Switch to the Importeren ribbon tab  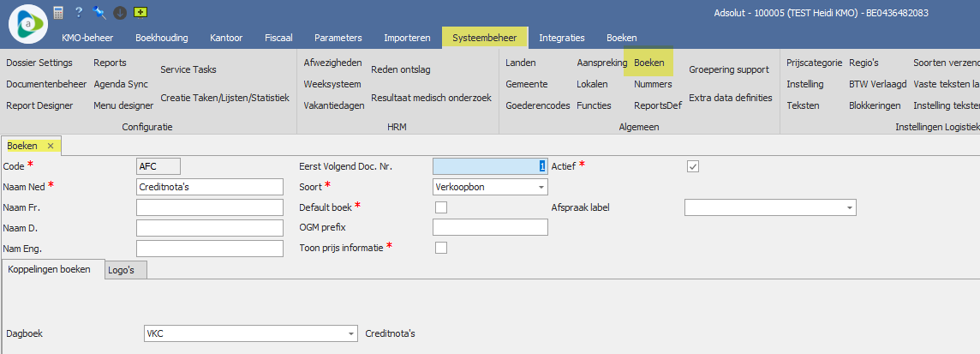(x=407, y=38)
